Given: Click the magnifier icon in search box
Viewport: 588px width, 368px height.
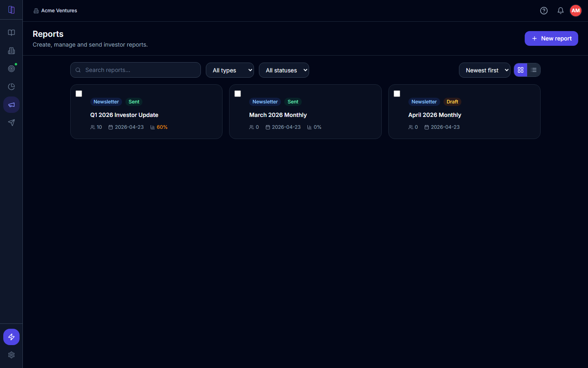Looking at the screenshot, I should (78, 70).
